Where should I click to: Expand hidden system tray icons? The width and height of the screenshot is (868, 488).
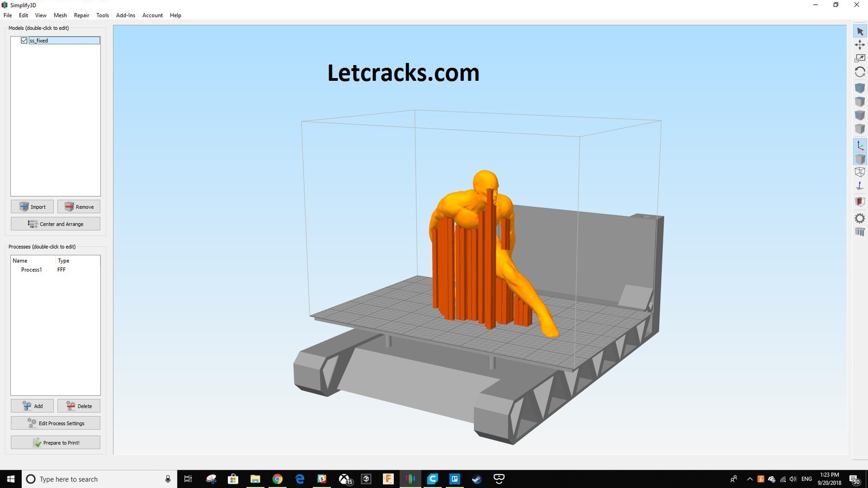coord(750,479)
